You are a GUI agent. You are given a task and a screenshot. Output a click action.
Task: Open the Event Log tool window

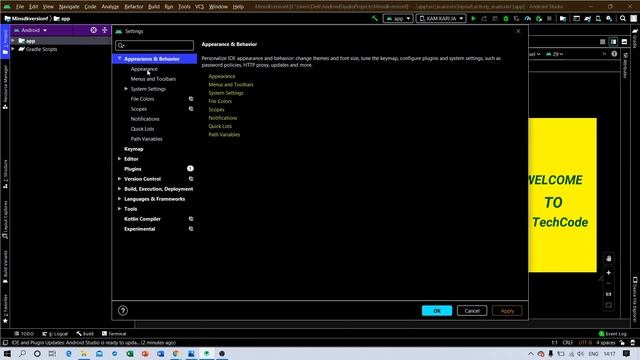pos(612,333)
